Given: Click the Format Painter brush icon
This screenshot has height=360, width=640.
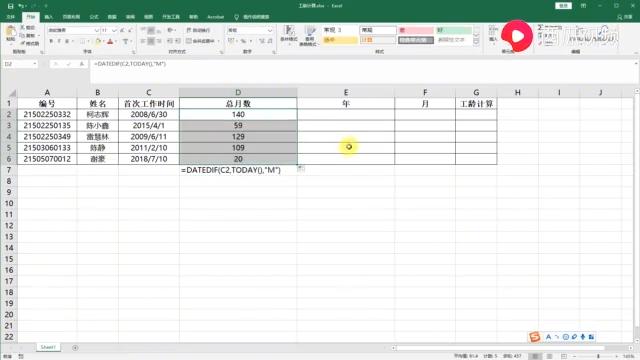Looking at the screenshot, I should 23,43.
